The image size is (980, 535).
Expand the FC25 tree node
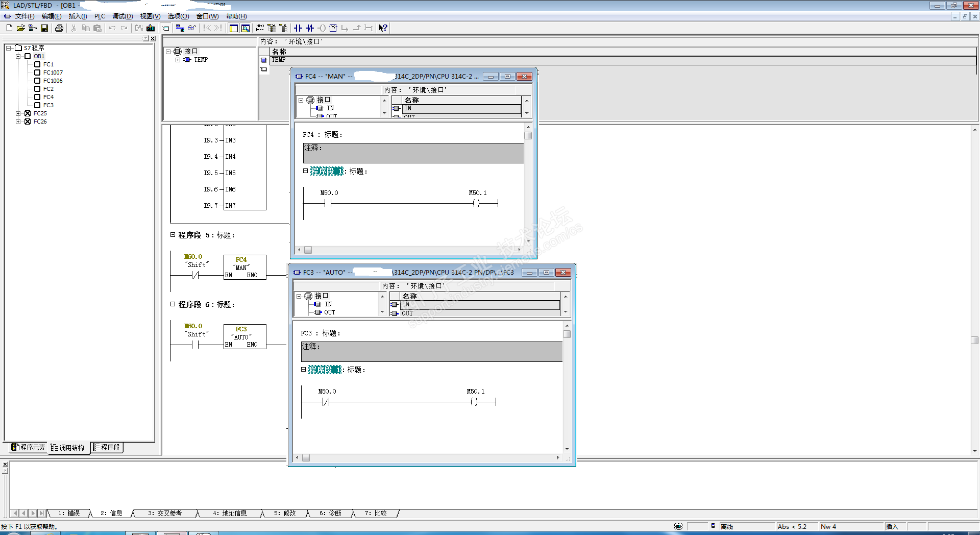18,113
